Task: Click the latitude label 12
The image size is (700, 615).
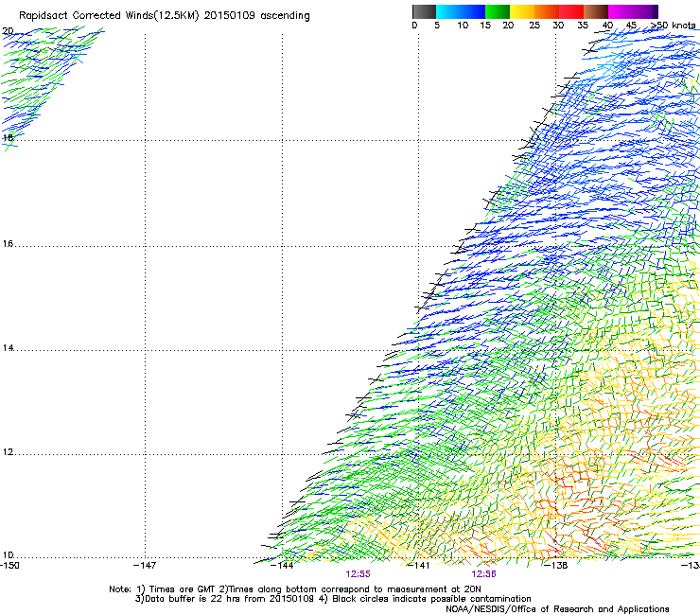Action: [8, 452]
